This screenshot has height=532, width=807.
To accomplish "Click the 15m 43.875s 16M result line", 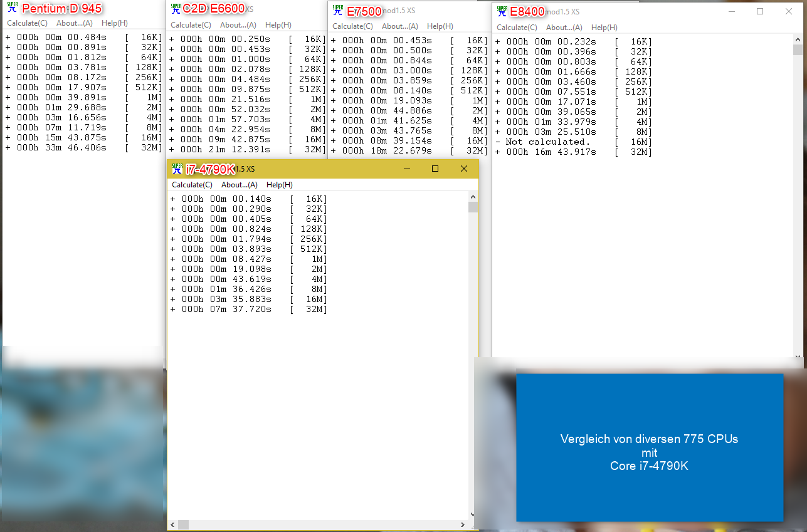I will (84, 138).
